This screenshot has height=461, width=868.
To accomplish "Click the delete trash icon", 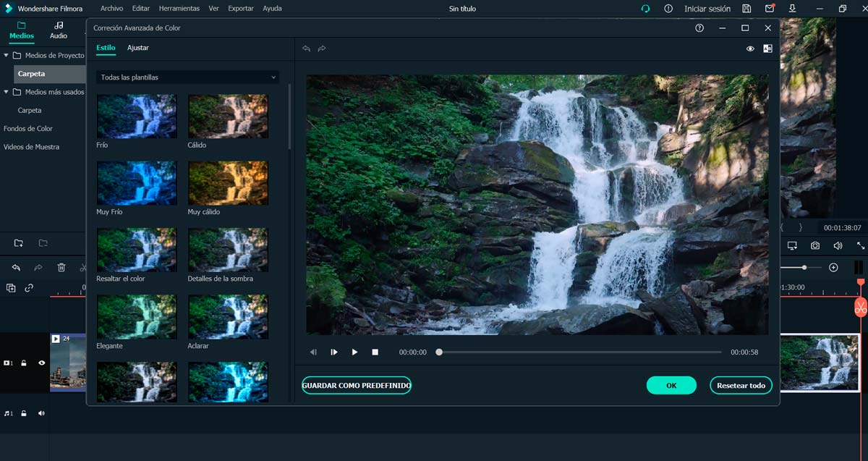I will click(x=61, y=268).
